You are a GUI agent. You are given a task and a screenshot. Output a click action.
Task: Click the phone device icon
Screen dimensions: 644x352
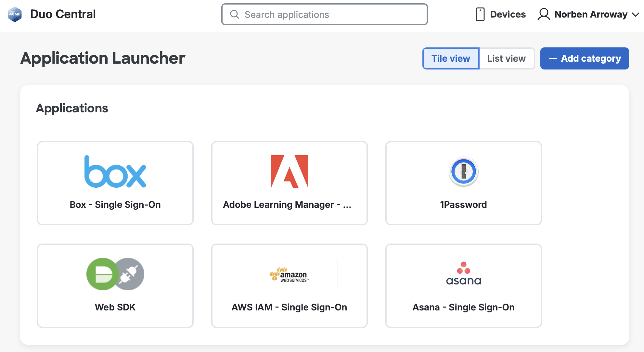[x=480, y=14]
